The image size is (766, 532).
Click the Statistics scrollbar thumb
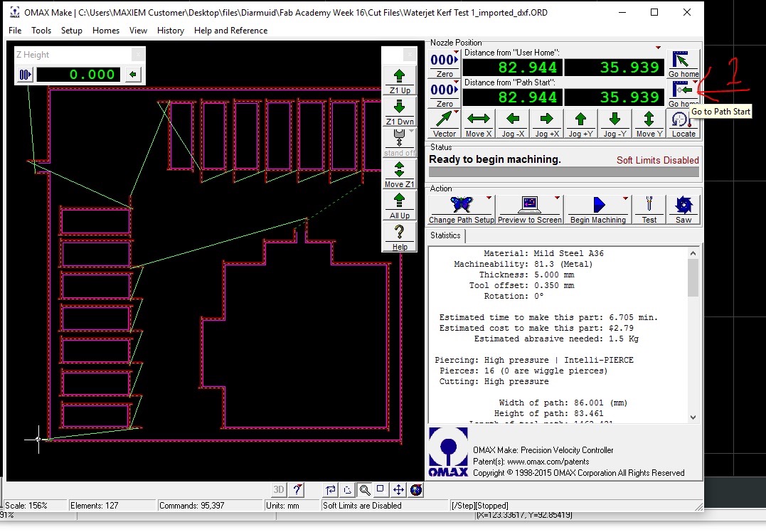pos(693,277)
